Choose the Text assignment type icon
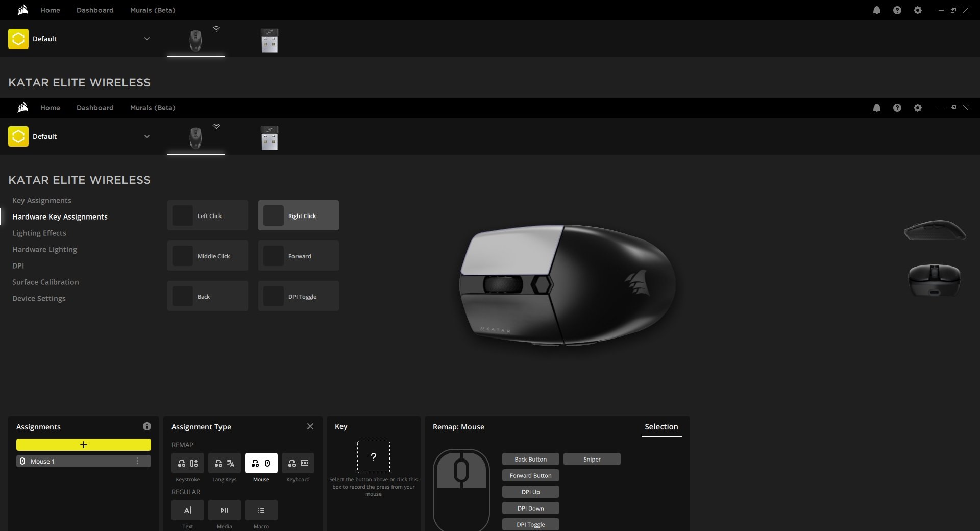Viewport: 980px width, 531px height. (188, 510)
